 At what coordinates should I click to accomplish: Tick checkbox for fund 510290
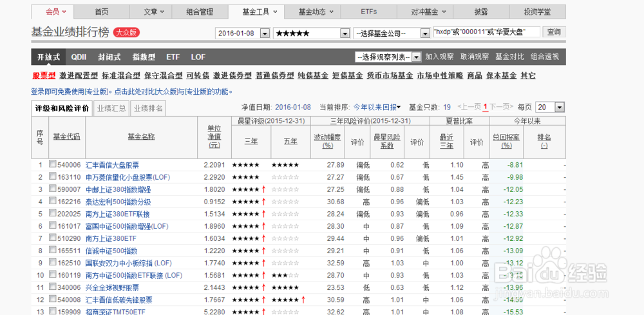(x=53, y=238)
